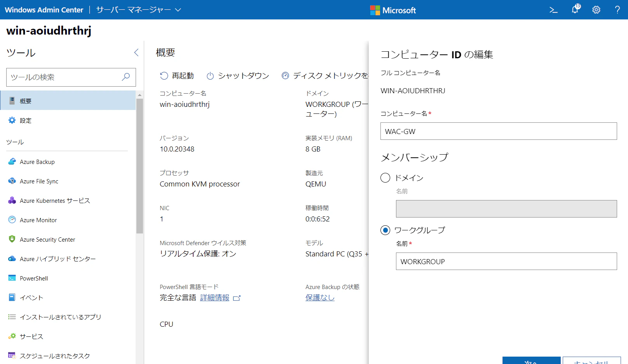
Task: Open 設定 in the tools list
Action: (x=68, y=120)
